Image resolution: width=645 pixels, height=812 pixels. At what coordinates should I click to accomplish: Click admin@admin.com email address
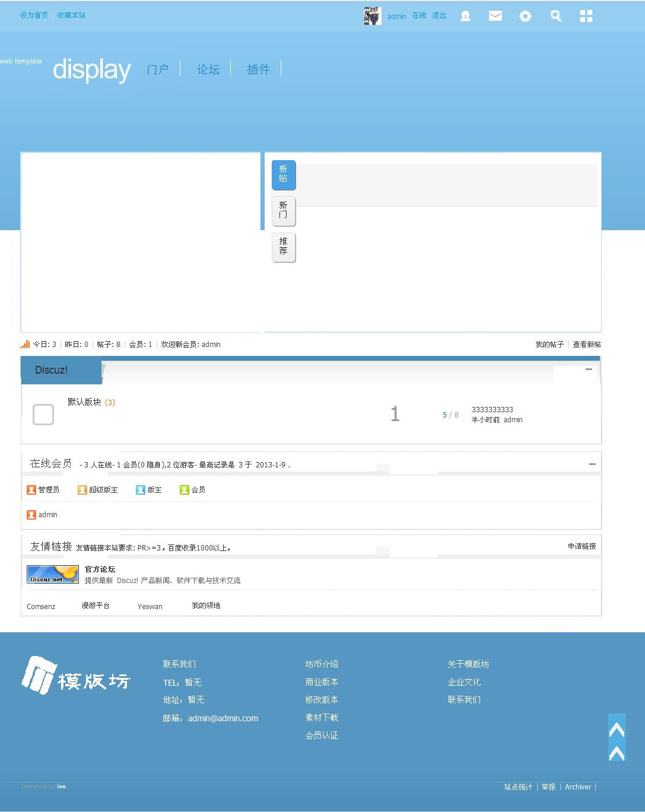point(223,718)
